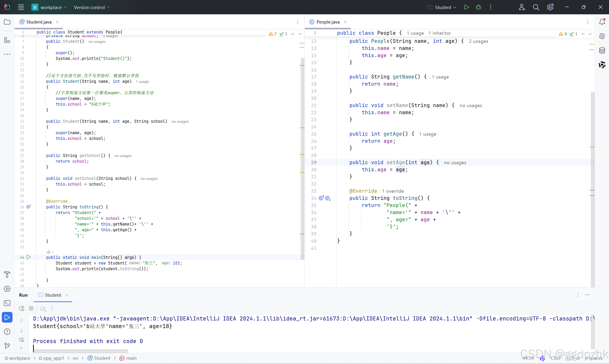Hide the Run tool window
The width and height of the screenshot is (609, 364).
coord(587,295)
